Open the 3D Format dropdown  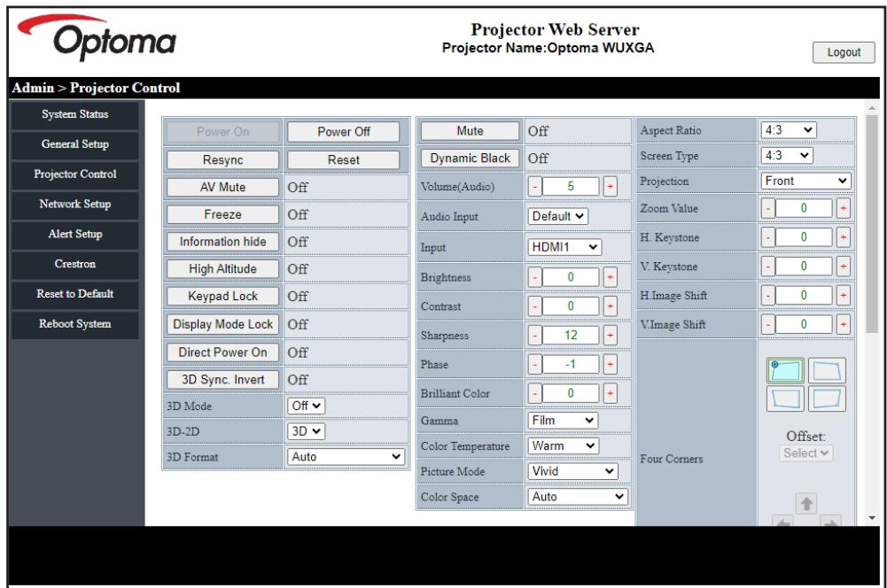346,456
